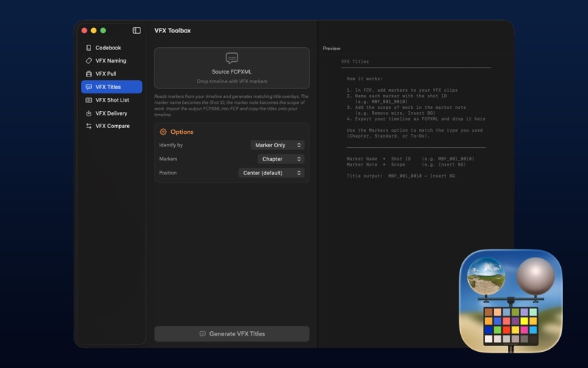Screen dimensions: 588x368
Task: Click the 'How it works:' preview text
Action: click(365, 79)
